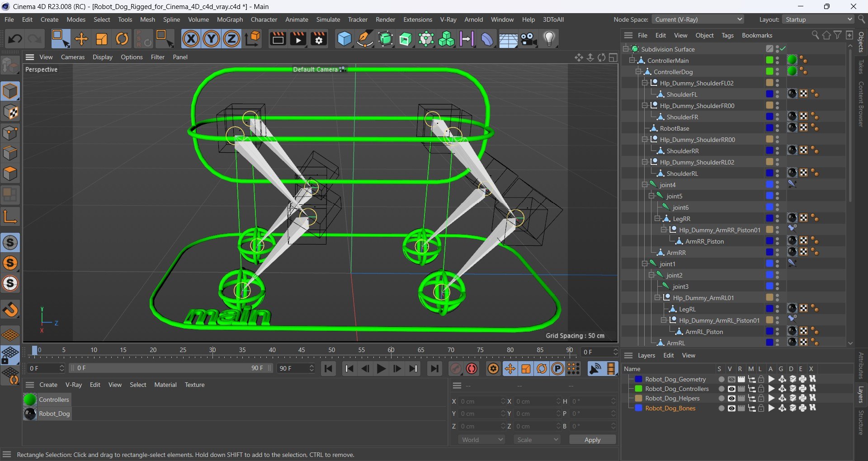
Task: Open the Character menu
Action: [264, 19]
